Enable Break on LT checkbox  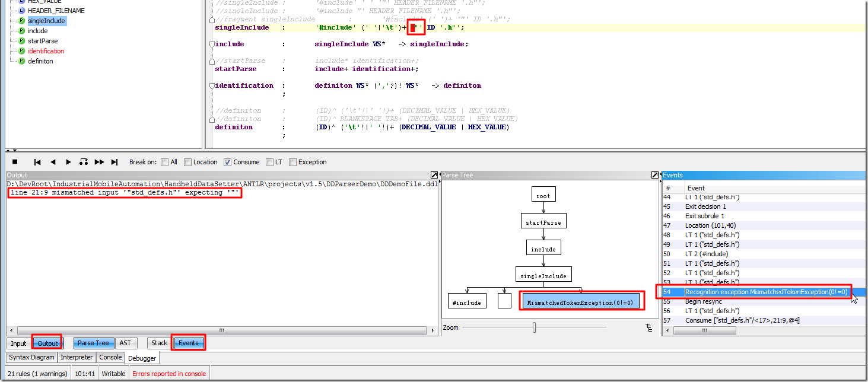point(270,162)
